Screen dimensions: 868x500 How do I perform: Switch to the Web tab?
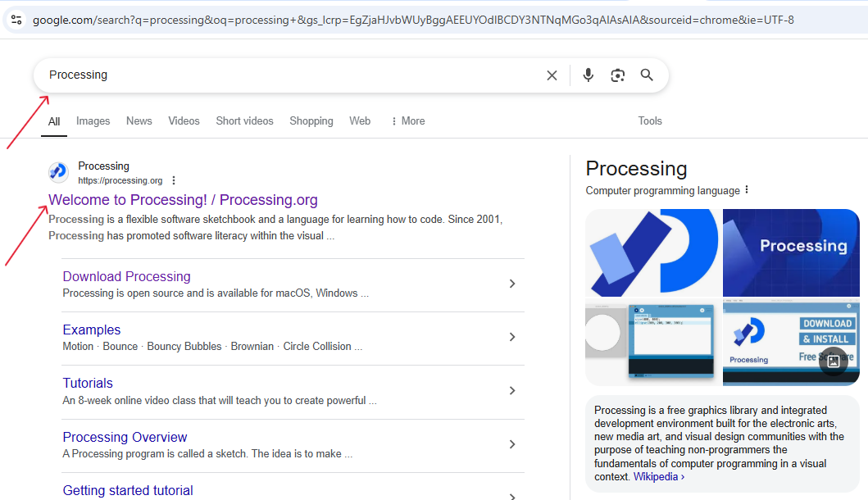pyautogui.click(x=360, y=120)
